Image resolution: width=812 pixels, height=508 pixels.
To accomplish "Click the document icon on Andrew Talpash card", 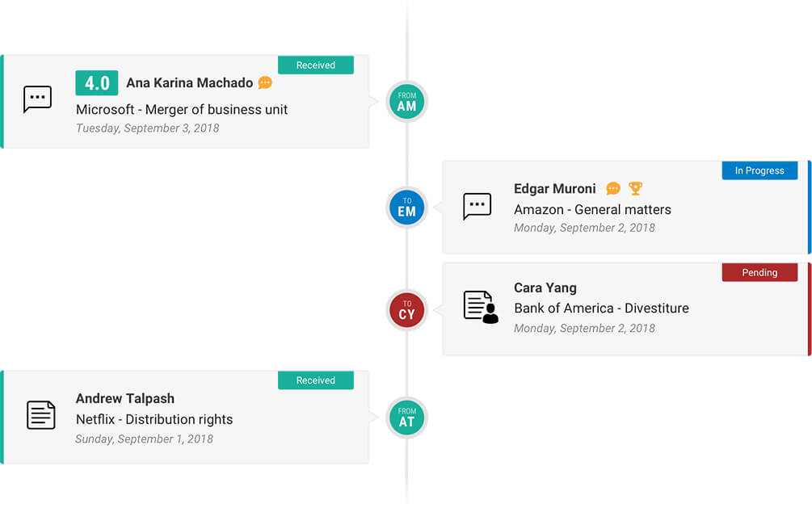I will pos(41,415).
